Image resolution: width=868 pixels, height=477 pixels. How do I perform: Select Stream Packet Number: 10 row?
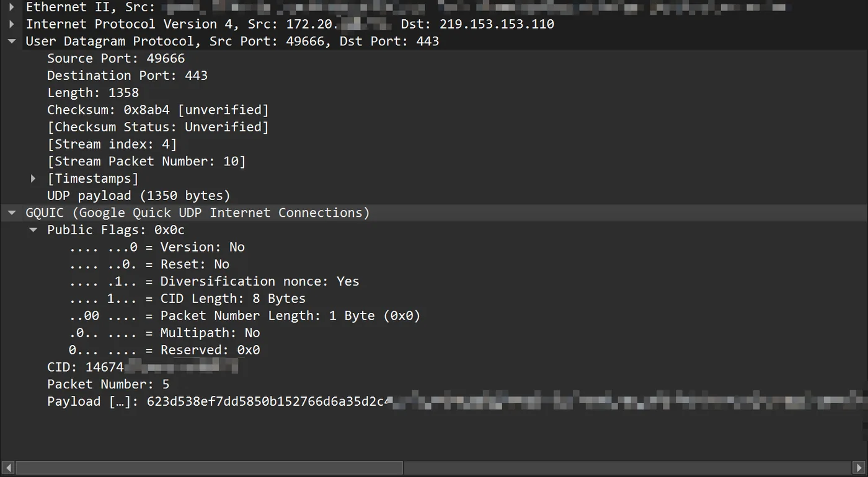pos(146,162)
